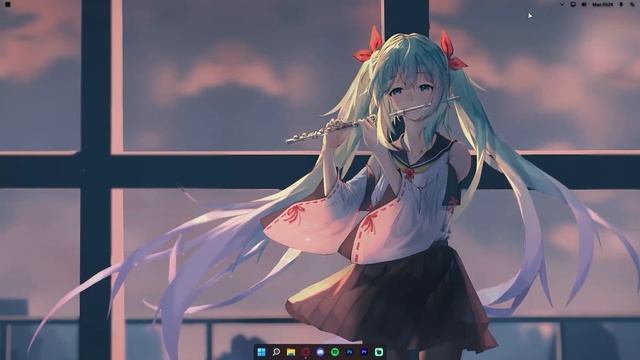Open the Windows Start menu

click(x=262, y=352)
